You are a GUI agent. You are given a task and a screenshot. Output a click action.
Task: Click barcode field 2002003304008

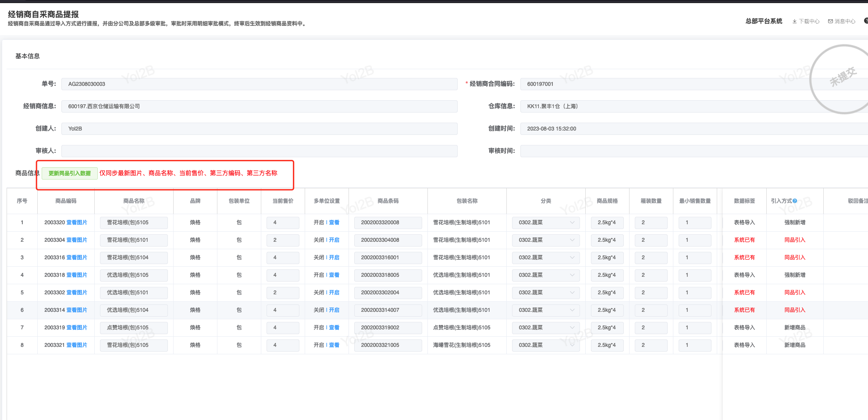(x=388, y=240)
